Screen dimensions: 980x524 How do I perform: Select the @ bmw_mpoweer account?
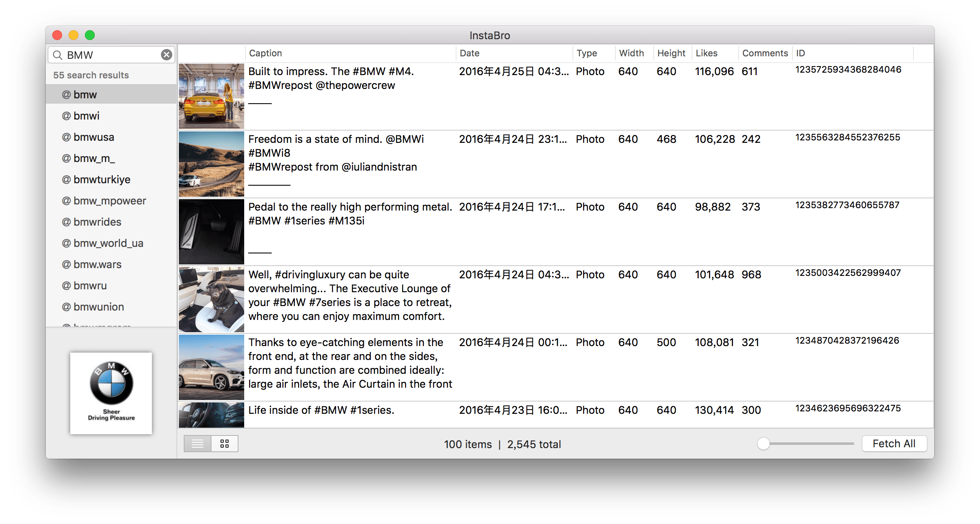pyautogui.click(x=111, y=200)
